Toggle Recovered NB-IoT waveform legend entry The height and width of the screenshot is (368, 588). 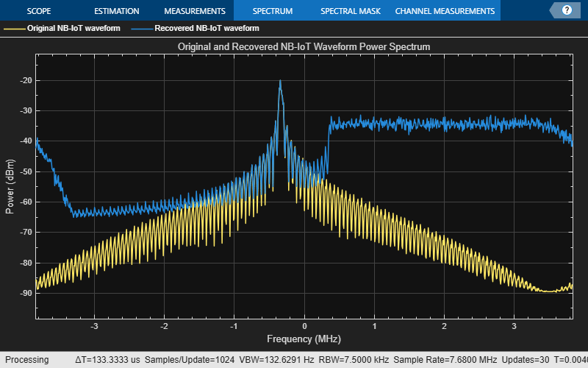(207, 29)
